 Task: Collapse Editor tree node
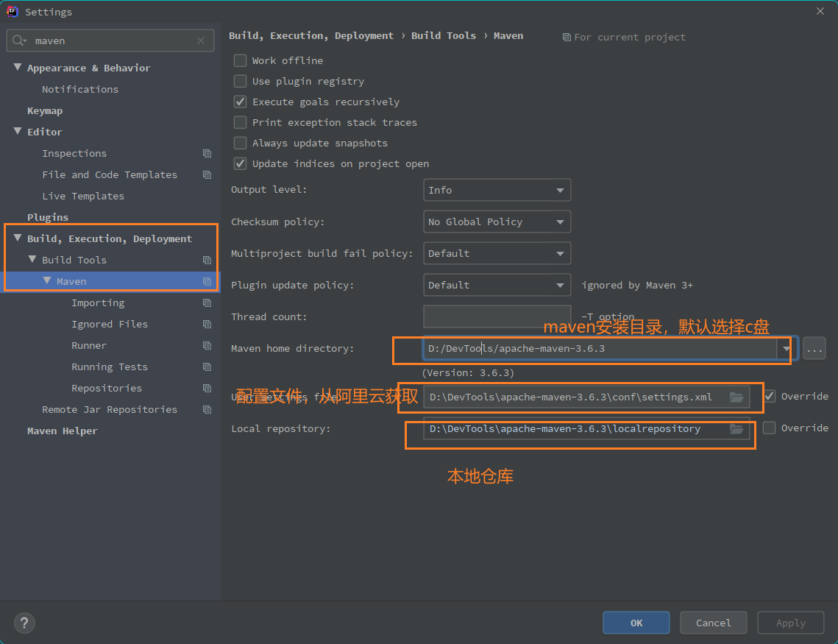18,131
